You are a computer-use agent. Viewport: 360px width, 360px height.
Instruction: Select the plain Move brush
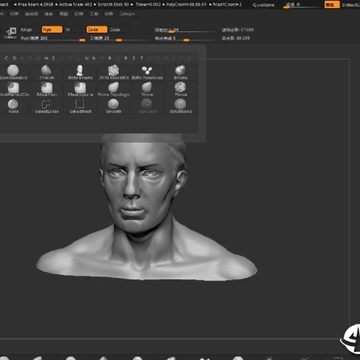click(147, 89)
